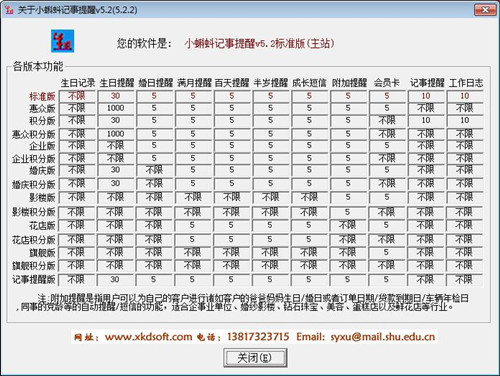
Task: Click 标准版 工作日志 cell showing 10
Action: pyautogui.click(x=465, y=96)
